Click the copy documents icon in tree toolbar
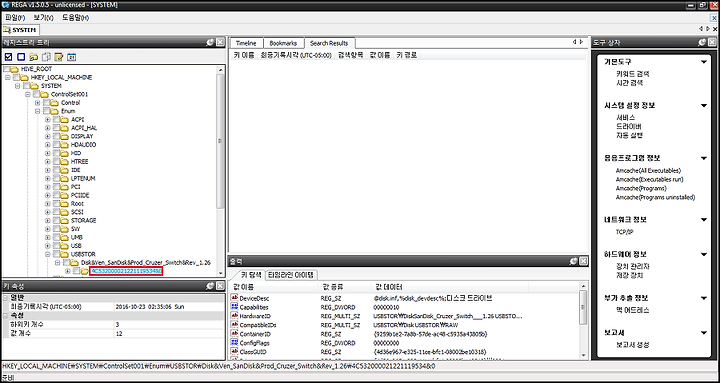This screenshot has width=720, height=383. coord(46,57)
